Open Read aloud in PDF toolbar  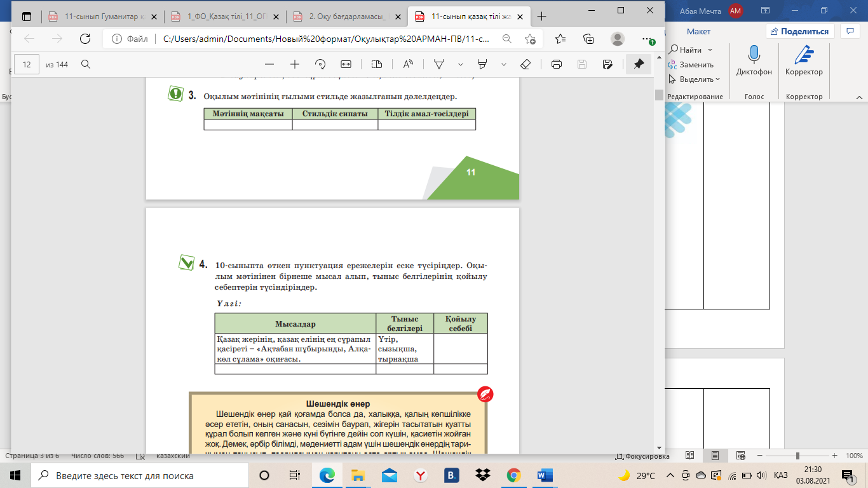[x=407, y=64]
